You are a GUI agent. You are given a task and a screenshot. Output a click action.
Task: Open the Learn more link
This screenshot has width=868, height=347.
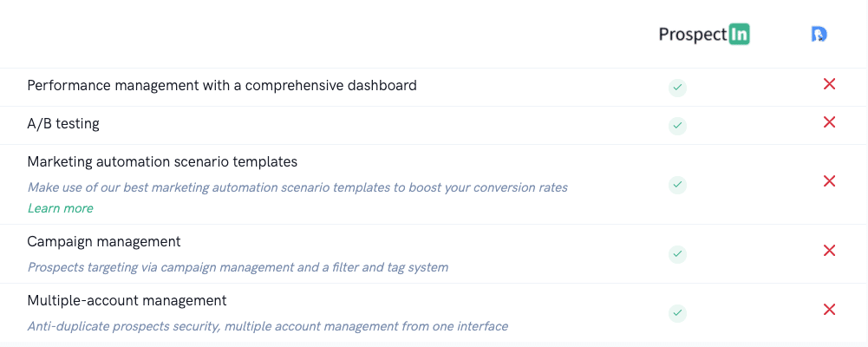tap(61, 208)
